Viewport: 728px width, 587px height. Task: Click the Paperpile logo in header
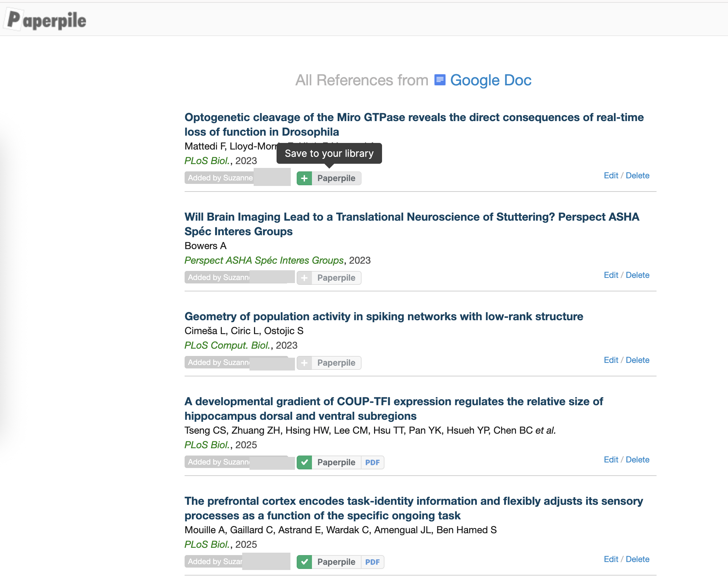[x=46, y=20]
